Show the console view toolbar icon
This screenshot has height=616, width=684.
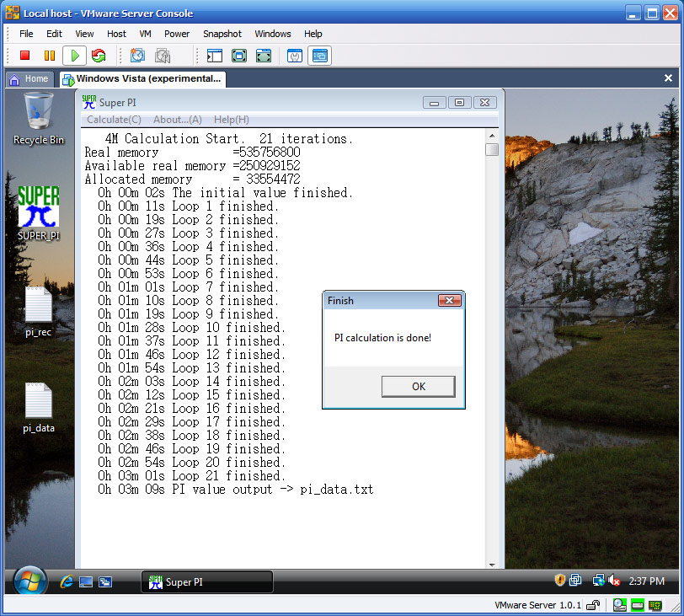coord(320,56)
